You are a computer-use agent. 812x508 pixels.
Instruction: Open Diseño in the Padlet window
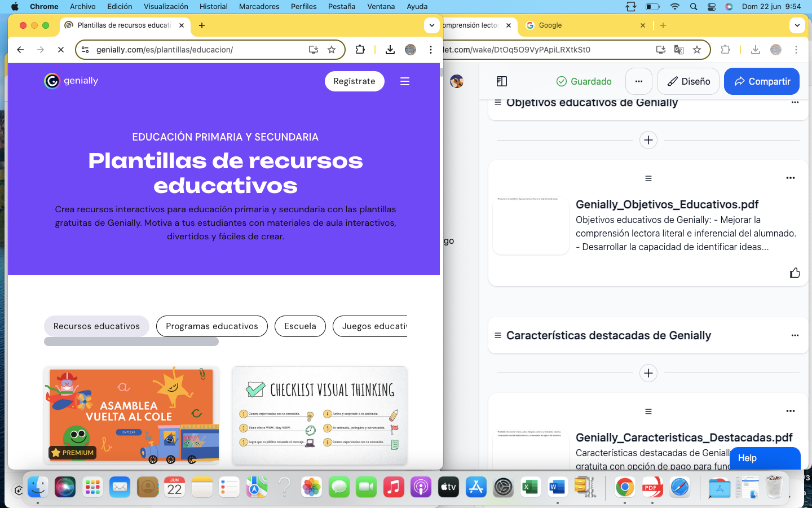tap(689, 81)
